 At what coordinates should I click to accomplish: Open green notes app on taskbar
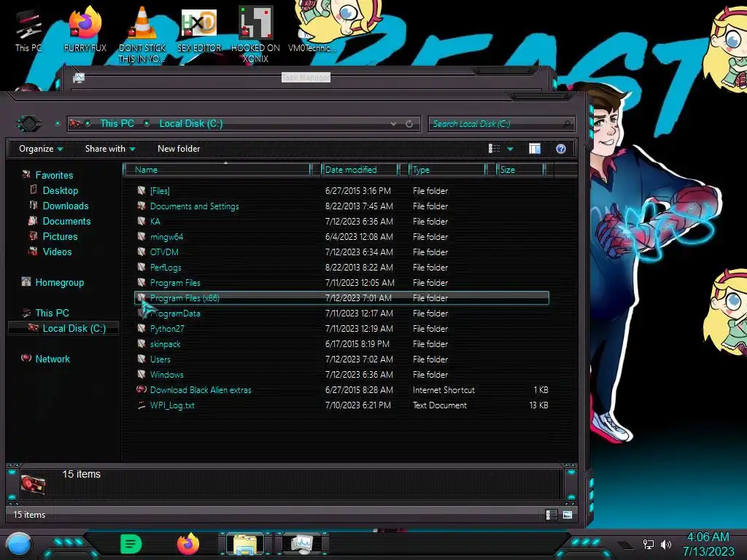click(x=131, y=544)
